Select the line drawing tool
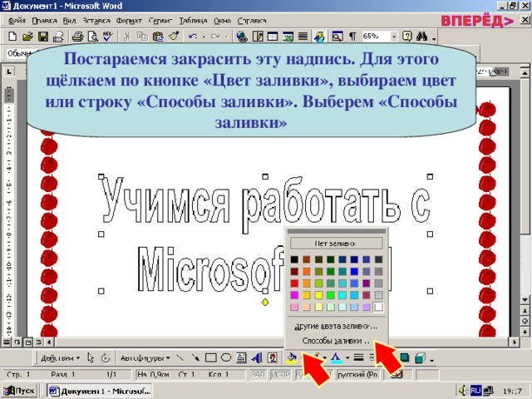The width and height of the screenshot is (532, 399). tap(180, 358)
